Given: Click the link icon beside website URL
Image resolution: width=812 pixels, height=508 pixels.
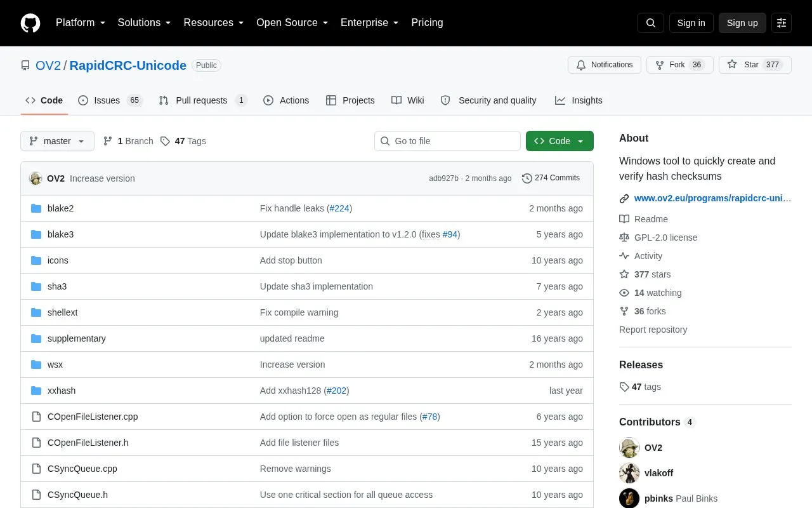Looking at the screenshot, I should pyautogui.click(x=624, y=199).
